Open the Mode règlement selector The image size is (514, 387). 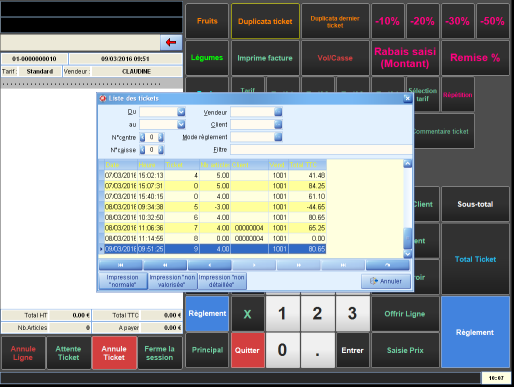click(x=278, y=137)
